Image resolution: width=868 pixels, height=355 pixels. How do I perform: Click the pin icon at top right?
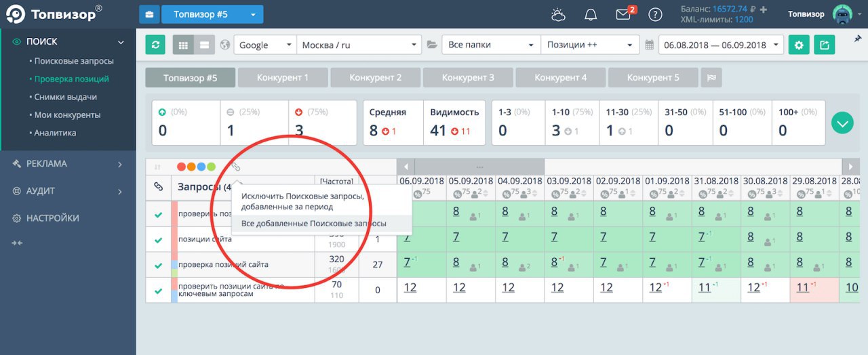click(858, 39)
